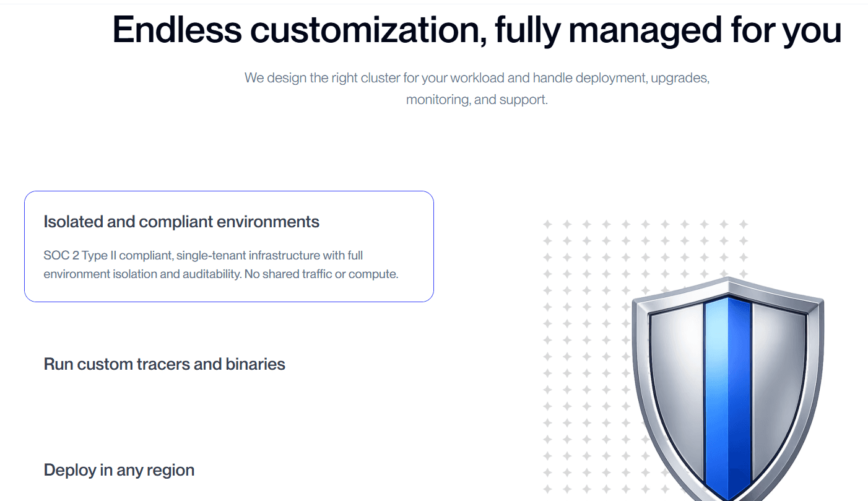868x501 pixels.
Task: Click the 'We design the right cluster' subtitle
Action: pyautogui.click(x=477, y=79)
